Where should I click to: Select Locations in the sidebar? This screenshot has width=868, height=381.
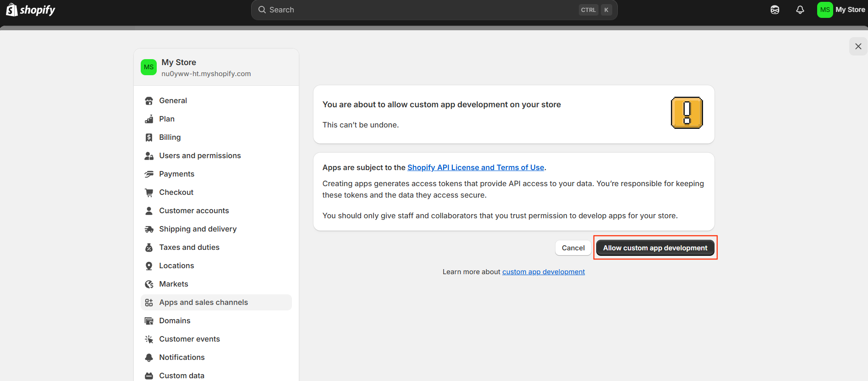click(216, 265)
